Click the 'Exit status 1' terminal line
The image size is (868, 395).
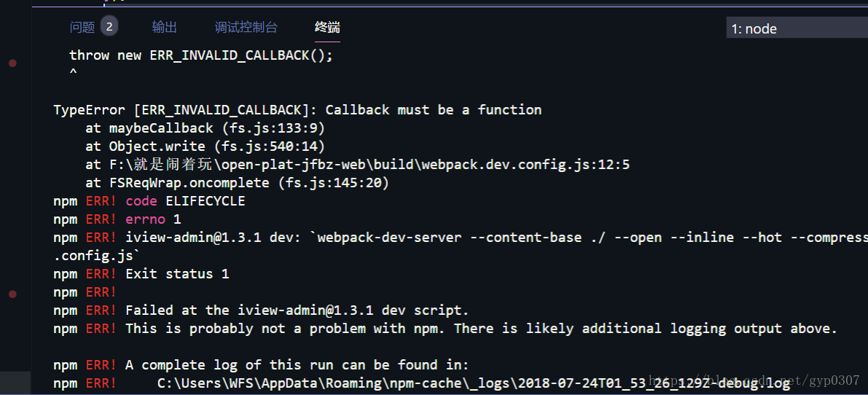(177, 274)
